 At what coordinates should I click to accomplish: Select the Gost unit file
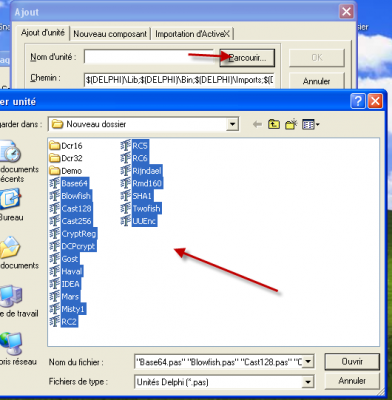pos(65,259)
